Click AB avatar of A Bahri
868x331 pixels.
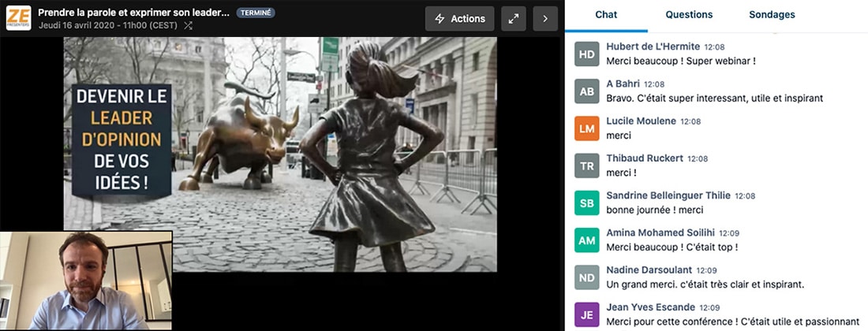point(587,91)
